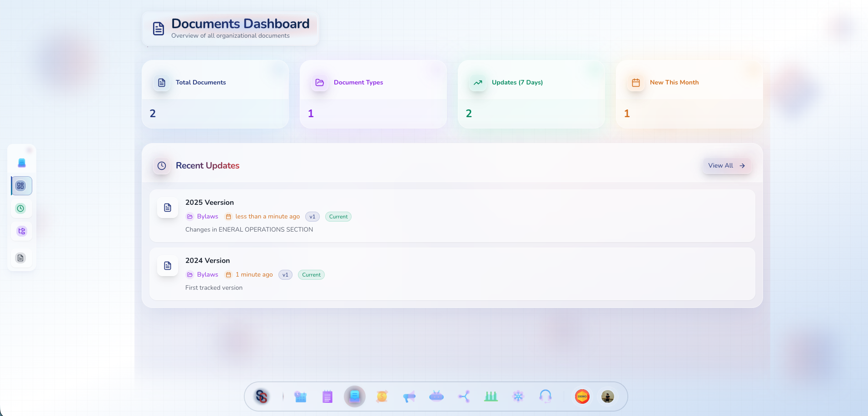Click the snowflake icon in the dock
The width and height of the screenshot is (868, 416).
coord(518,396)
